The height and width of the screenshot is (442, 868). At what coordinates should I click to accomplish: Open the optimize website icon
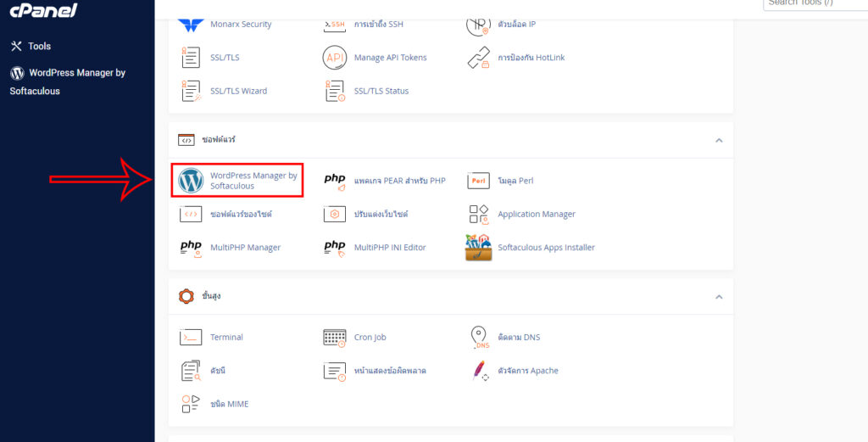click(x=334, y=214)
